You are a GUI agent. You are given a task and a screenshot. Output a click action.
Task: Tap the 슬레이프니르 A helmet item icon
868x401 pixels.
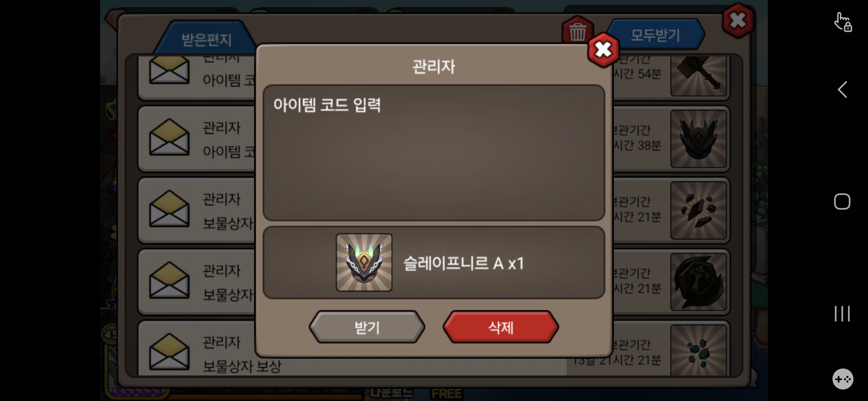[364, 262]
